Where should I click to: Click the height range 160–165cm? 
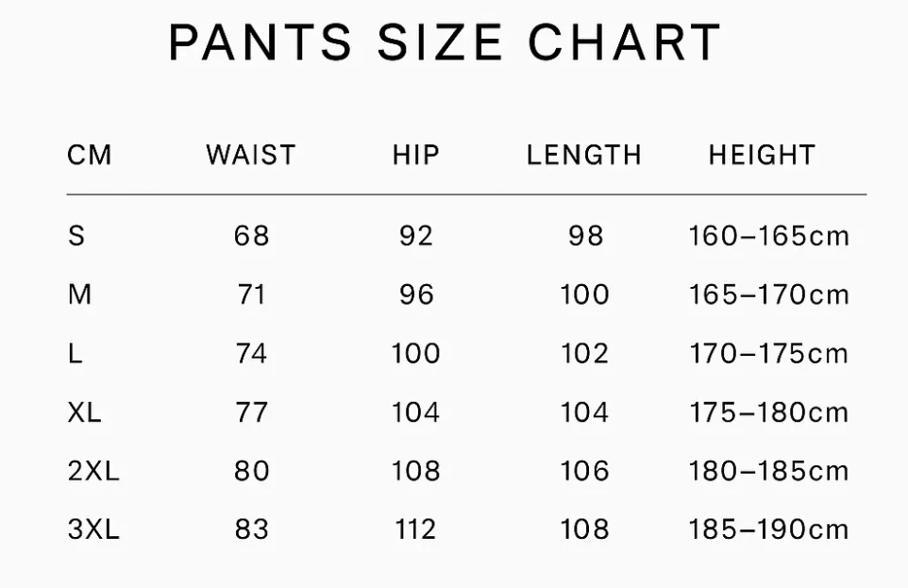(769, 235)
